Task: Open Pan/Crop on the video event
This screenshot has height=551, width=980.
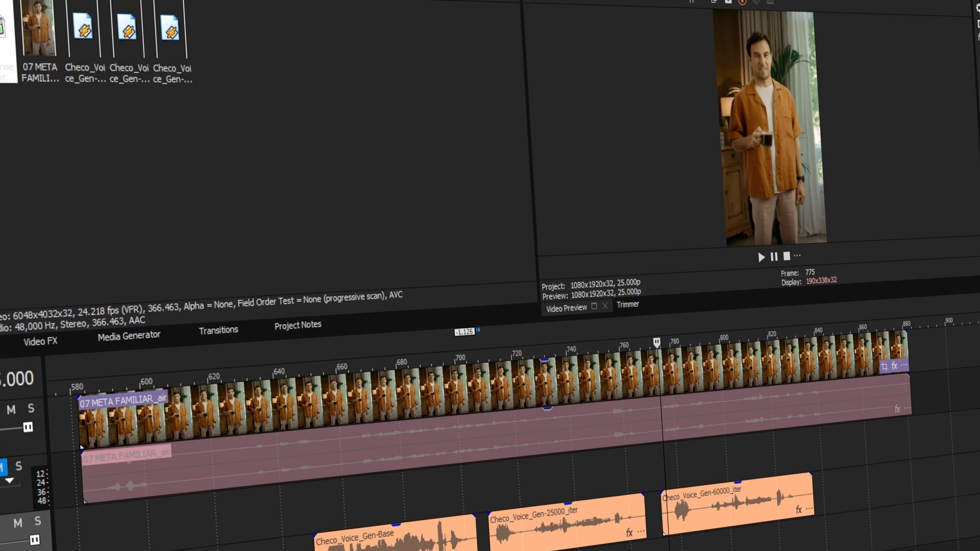Action: tap(885, 366)
